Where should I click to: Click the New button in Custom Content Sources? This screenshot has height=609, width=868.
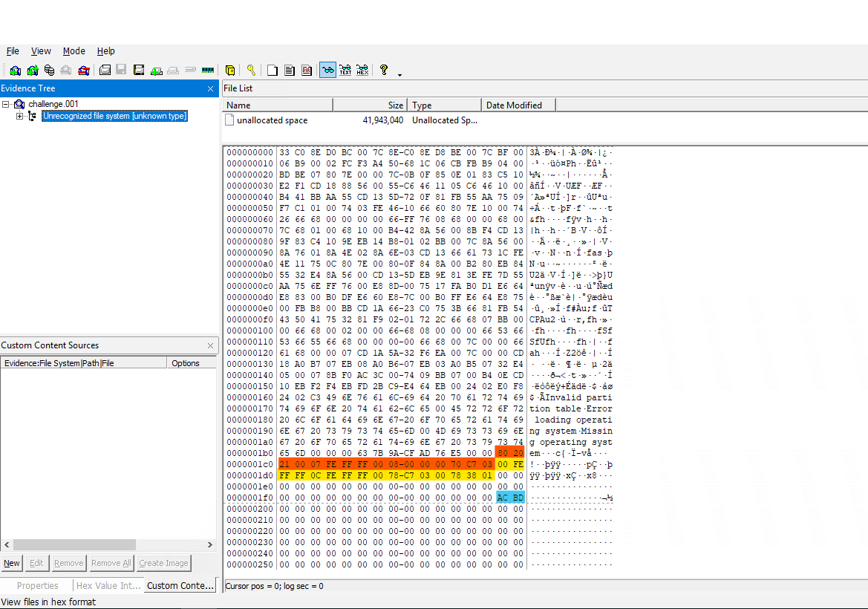(12, 563)
